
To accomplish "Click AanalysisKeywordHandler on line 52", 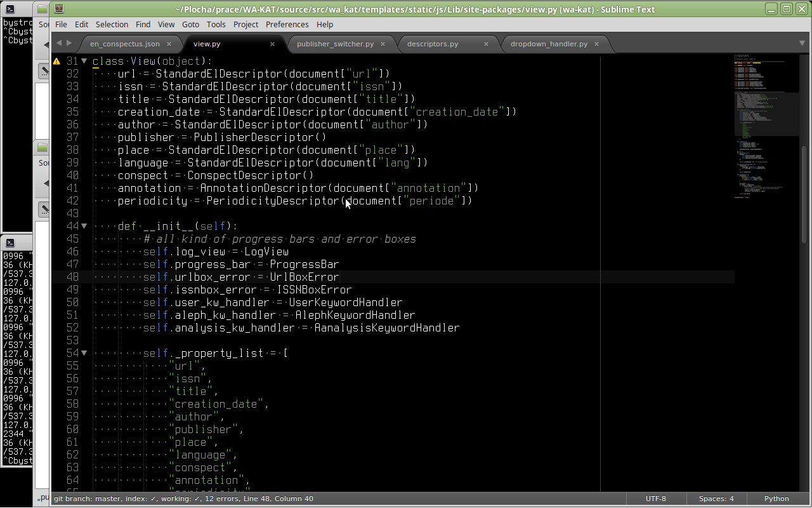I will coord(387,328).
